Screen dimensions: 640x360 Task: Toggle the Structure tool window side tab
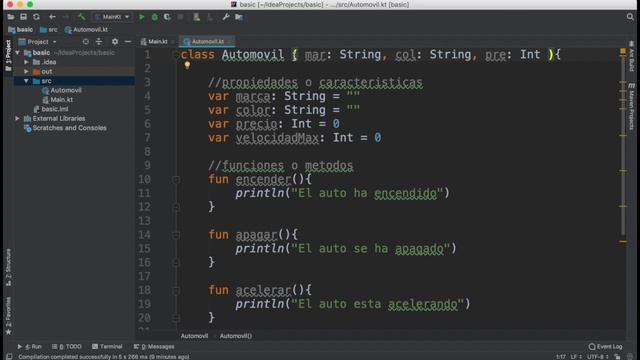8,267
